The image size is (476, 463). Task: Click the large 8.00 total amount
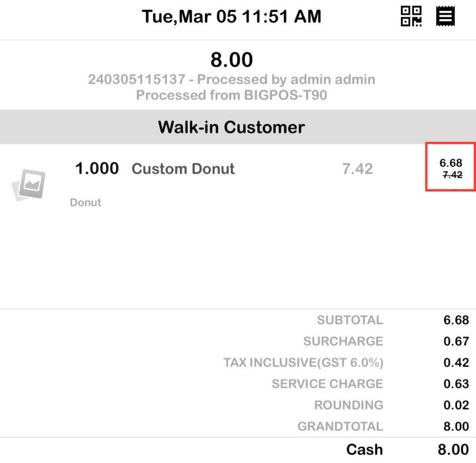click(x=231, y=60)
